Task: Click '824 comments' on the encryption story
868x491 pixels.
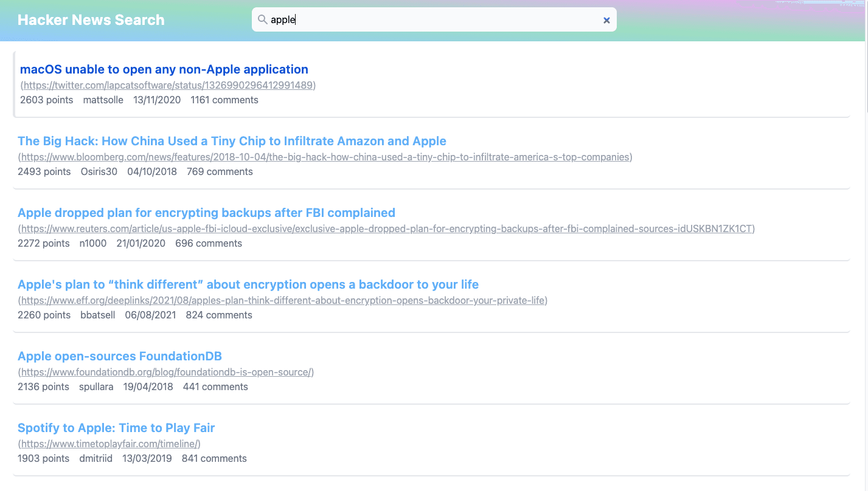Action: click(x=219, y=315)
